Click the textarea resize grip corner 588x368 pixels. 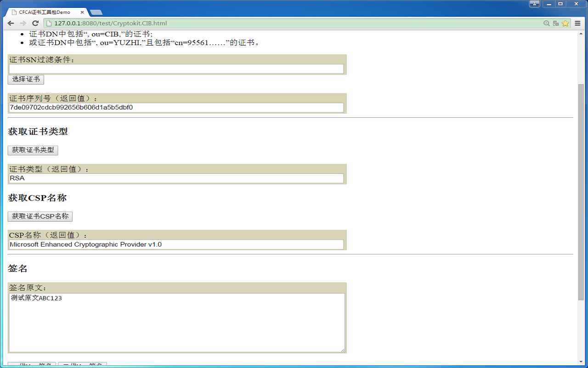point(343,350)
